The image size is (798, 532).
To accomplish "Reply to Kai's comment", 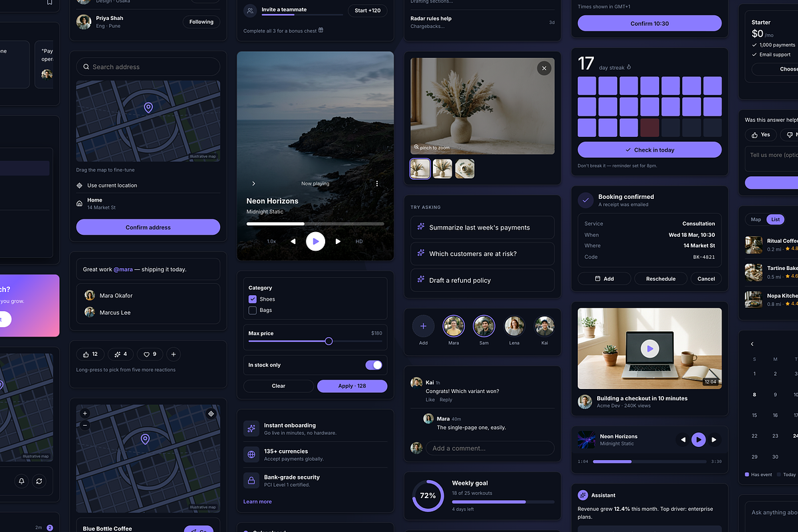I will pos(446,400).
